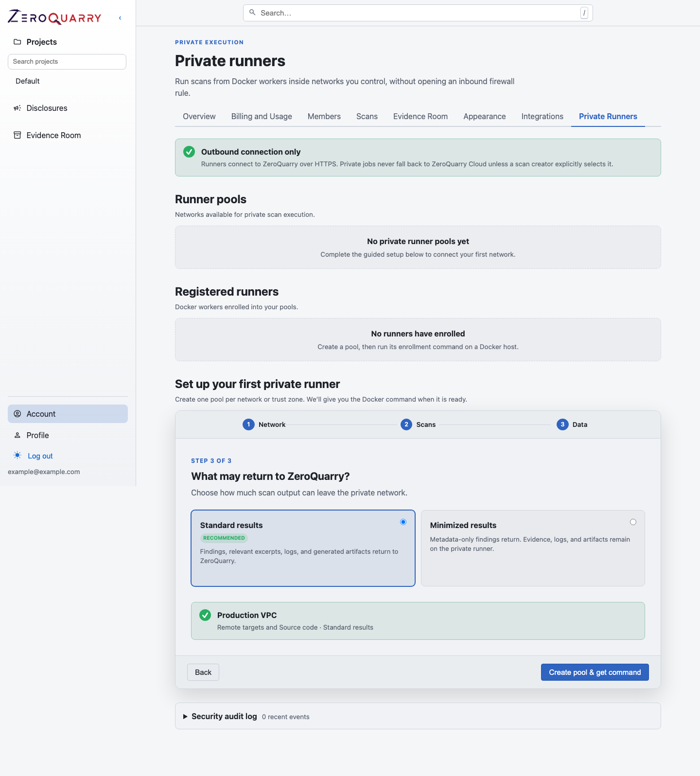Click the Evidence Room archive icon in sidebar
Image resolution: width=700 pixels, height=776 pixels.
(17, 135)
